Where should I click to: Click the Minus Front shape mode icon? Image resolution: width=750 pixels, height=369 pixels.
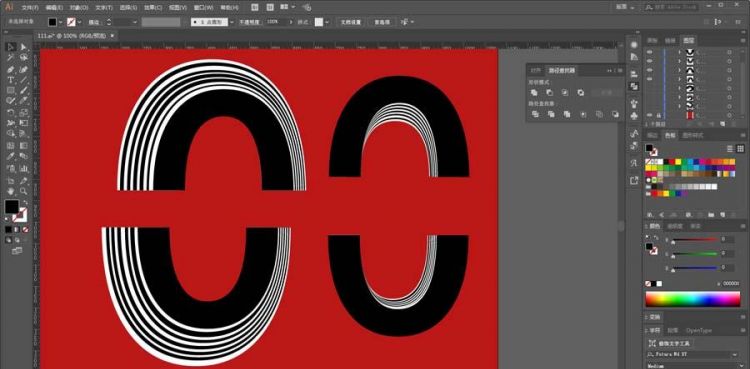550,92
